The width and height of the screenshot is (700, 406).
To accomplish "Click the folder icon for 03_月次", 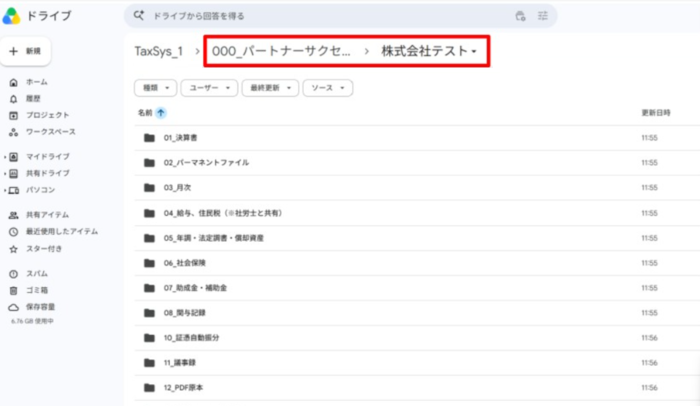I will coord(149,188).
